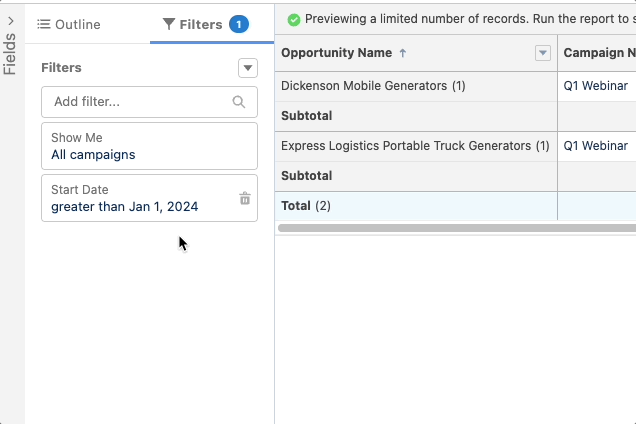Viewport: 636px width, 424px height.
Task: Open the second Q1 Webinar campaign link
Action: tap(595, 146)
